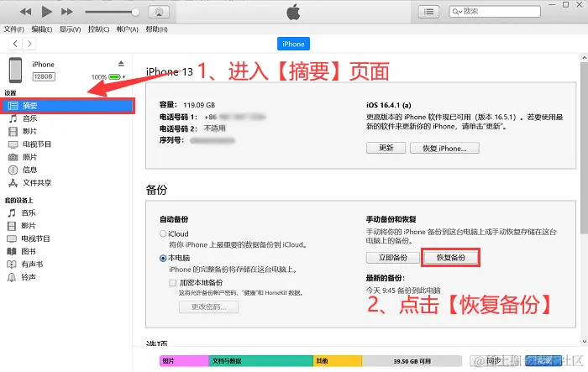The width and height of the screenshot is (588, 372).
Task: Open 图书 on my device
Action: 29,251
